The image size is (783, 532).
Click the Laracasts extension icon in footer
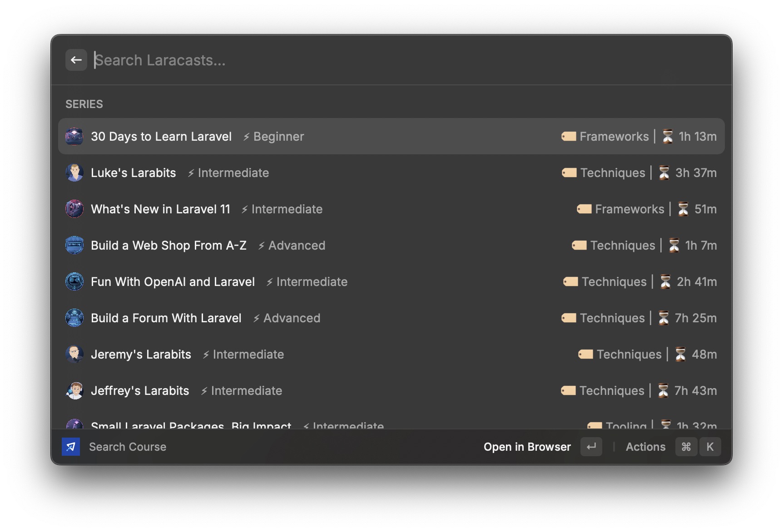click(71, 447)
